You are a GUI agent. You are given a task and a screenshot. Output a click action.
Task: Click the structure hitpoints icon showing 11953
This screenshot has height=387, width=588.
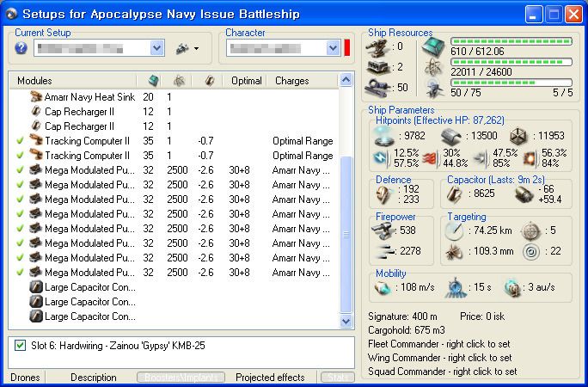(519, 136)
